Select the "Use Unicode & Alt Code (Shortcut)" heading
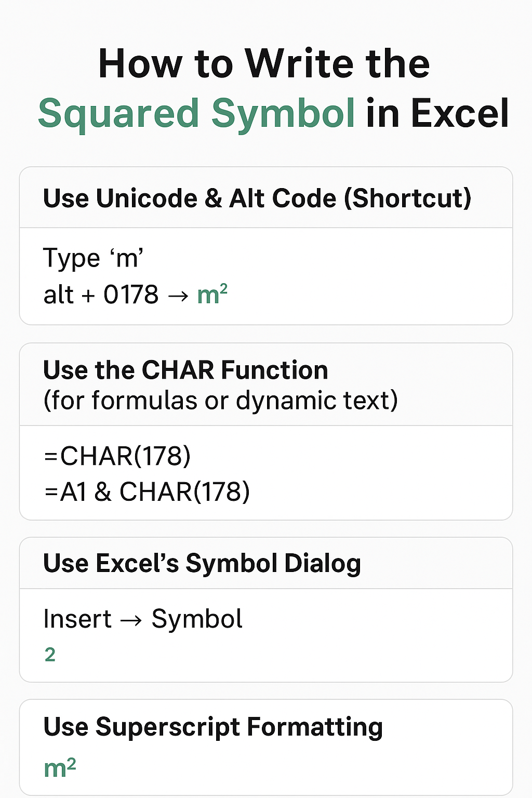 (x=257, y=198)
